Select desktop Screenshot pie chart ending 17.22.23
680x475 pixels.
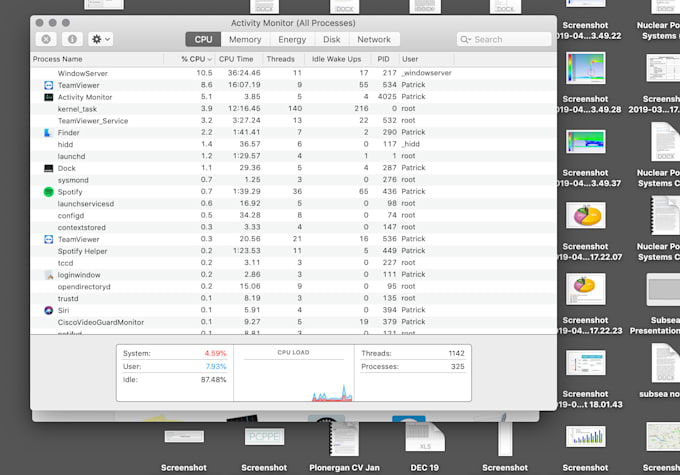(x=585, y=288)
